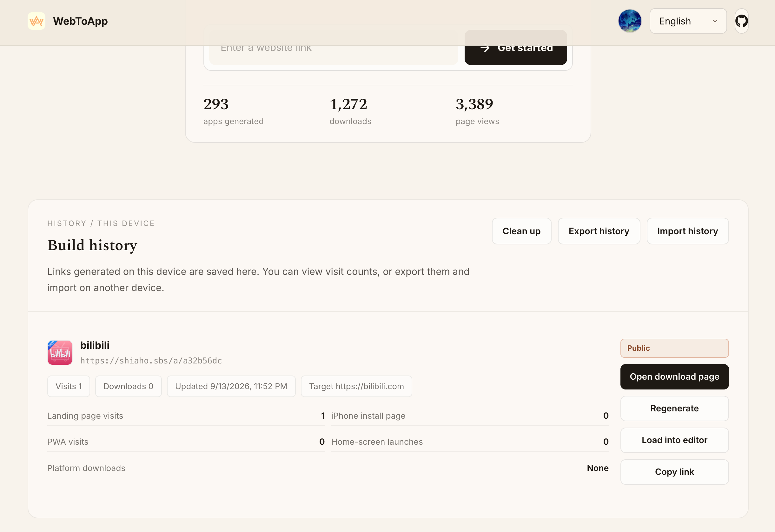Click the bilibili app icon thumbnail
This screenshot has width=775, height=532.
[60, 353]
